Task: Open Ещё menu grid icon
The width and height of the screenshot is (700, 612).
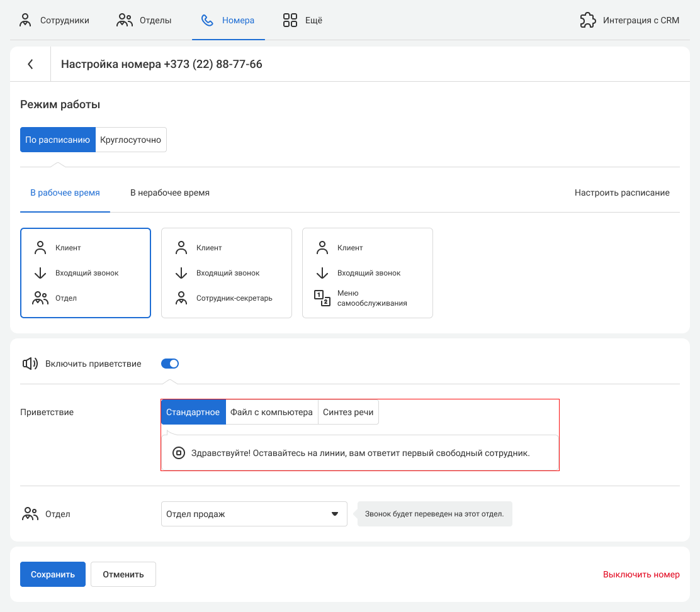Action: click(290, 20)
